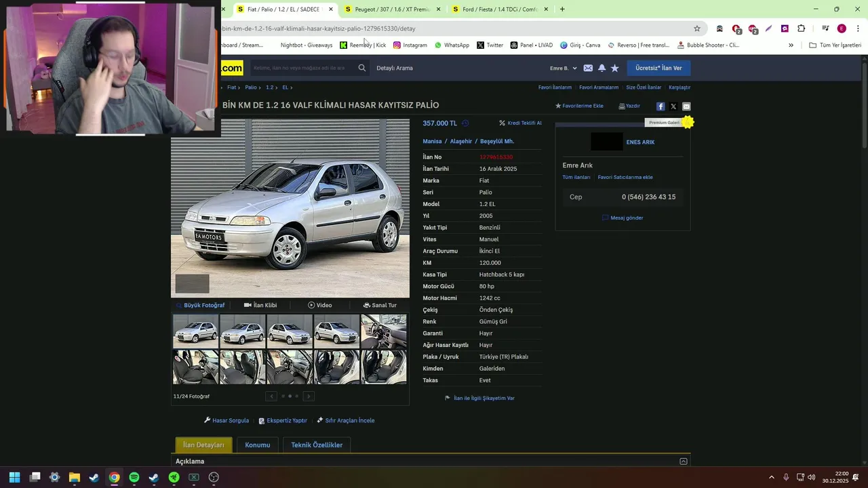Share the listing by email icon

coord(686,106)
